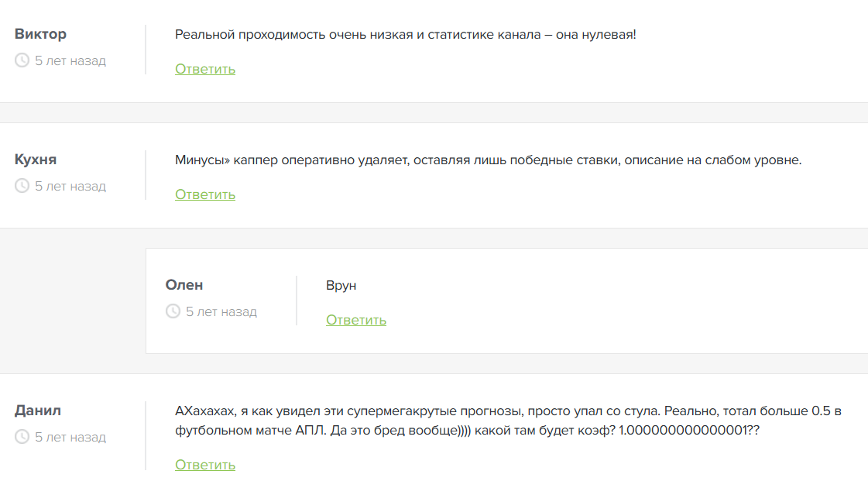
Task: Click Кухня's comment about deleted losing bets
Action: [488, 160]
